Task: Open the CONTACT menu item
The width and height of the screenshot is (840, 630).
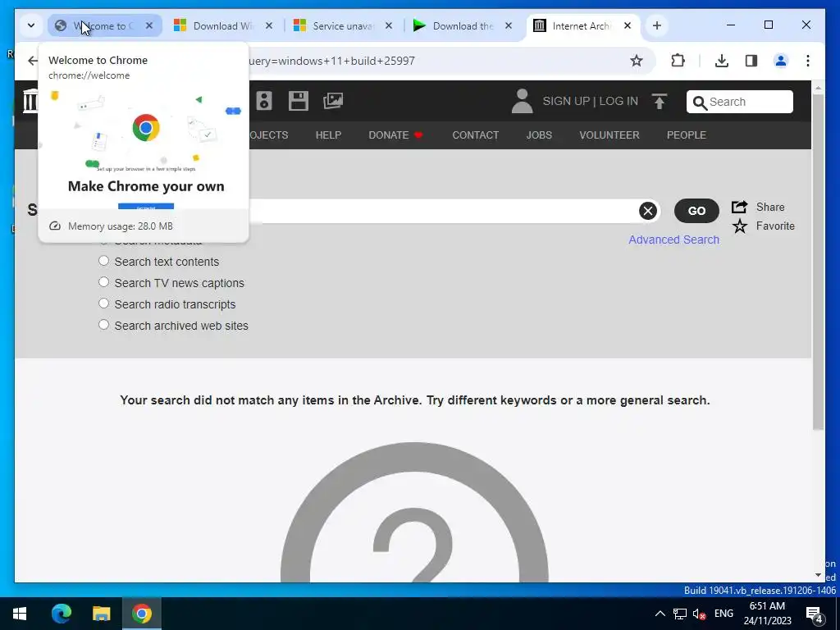Action: pos(475,135)
